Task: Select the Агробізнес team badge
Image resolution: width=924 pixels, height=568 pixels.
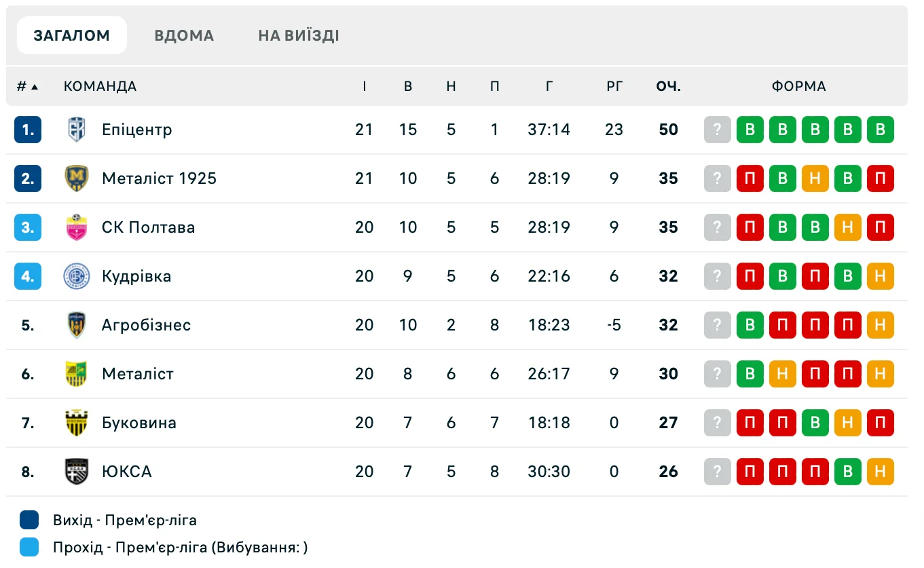Action: click(77, 325)
